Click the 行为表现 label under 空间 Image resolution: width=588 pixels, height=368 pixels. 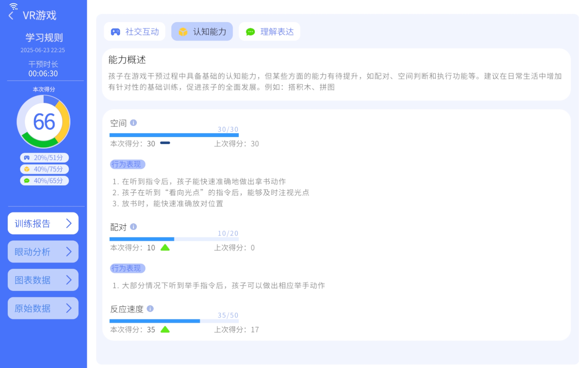click(x=127, y=164)
